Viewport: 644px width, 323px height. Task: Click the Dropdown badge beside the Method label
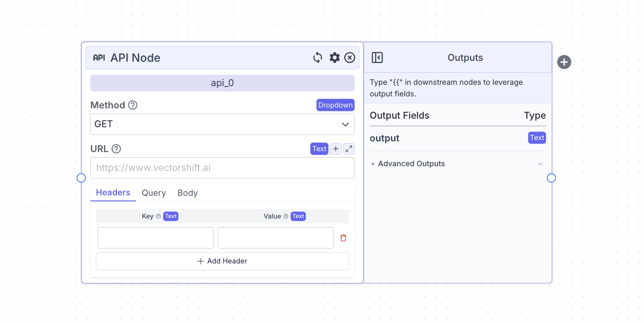pyautogui.click(x=335, y=105)
